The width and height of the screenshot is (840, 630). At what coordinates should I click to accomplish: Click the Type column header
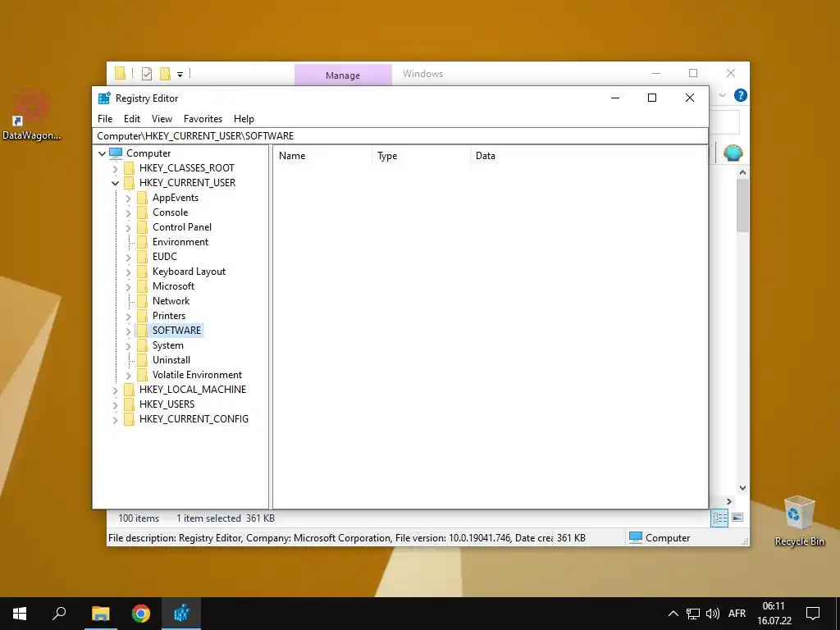coord(421,156)
